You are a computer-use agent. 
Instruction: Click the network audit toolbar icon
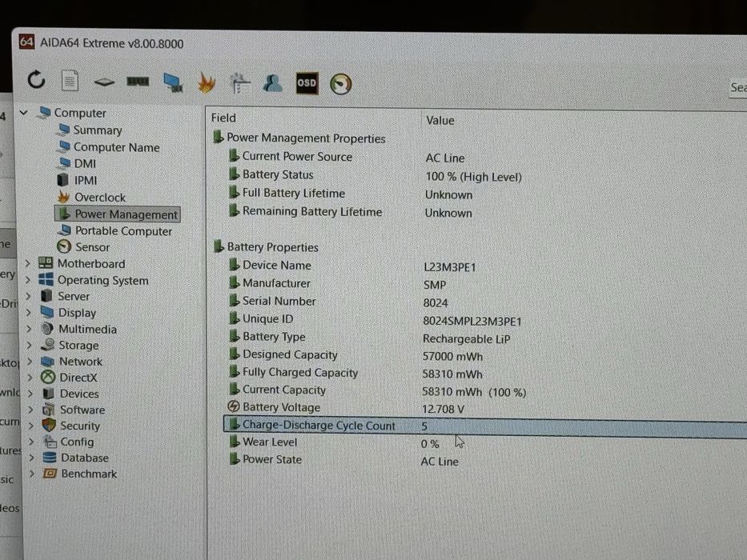(239, 83)
